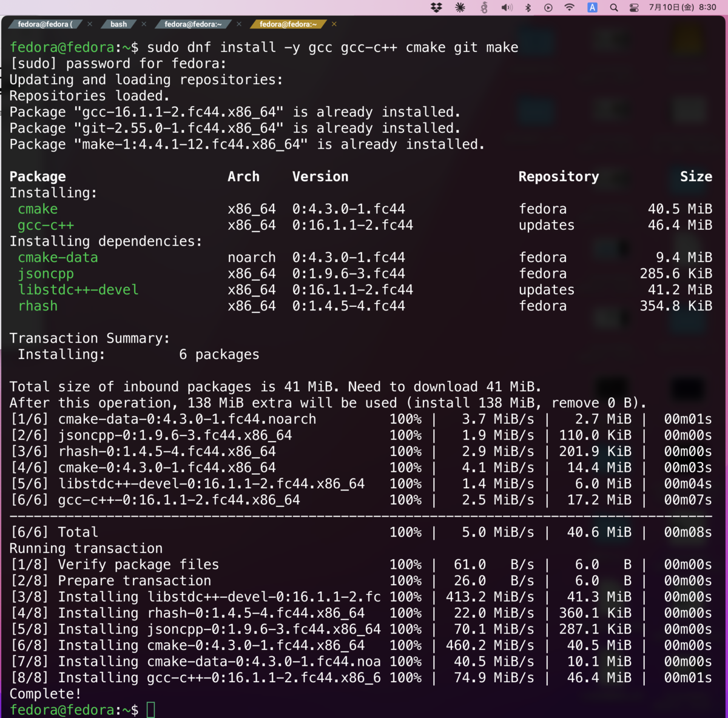Click the 'noarch' arch value for cmake-data
The height and width of the screenshot is (718, 728).
[252, 258]
